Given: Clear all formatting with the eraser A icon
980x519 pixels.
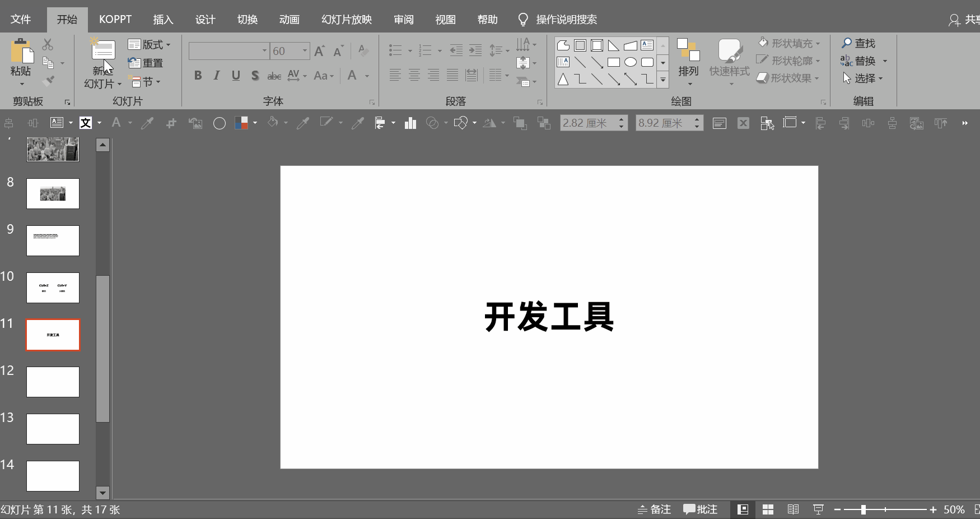Looking at the screenshot, I should click(363, 51).
